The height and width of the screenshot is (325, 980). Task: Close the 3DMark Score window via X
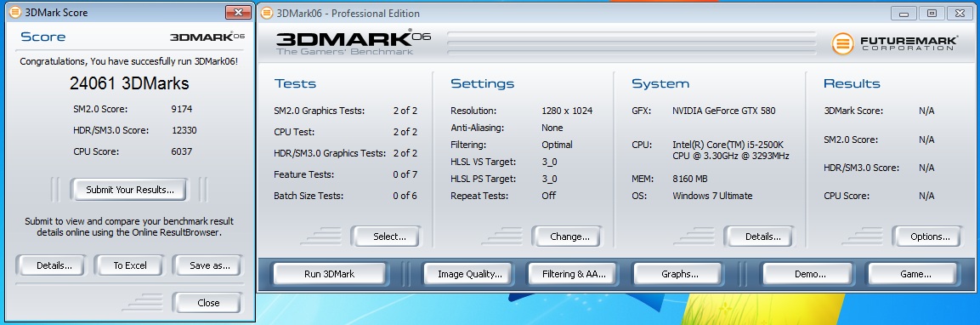point(237,13)
